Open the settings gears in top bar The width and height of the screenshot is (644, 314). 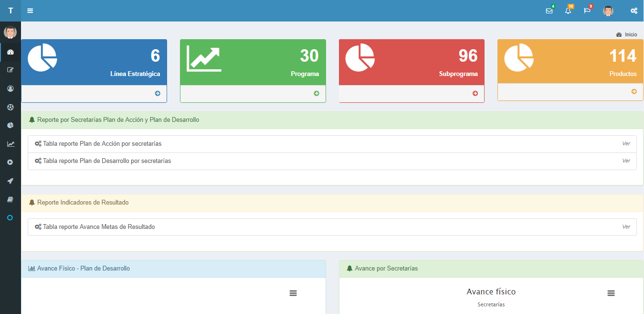pyautogui.click(x=633, y=11)
